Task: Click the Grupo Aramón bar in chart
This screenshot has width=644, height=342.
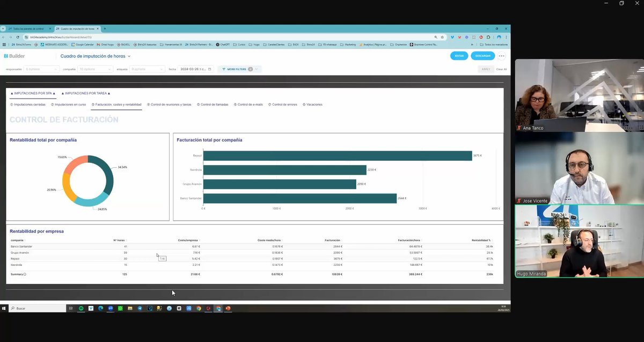Action: click(280, 184)
